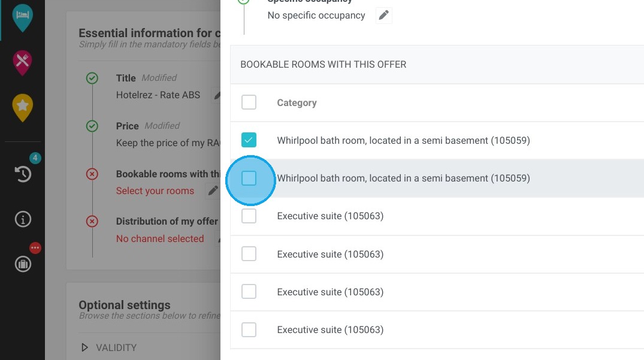The width and height of the screenshot is (644, 360).
Task: Click the Hotelrez - Rate ABS title value
Action: coord(158,95)
